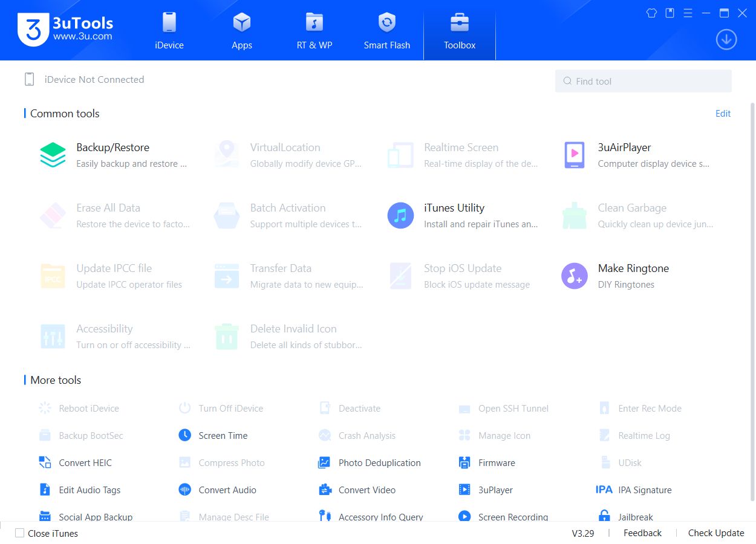Click the Turn Off iDevice entry
756x544 pixels.
(x=221, y=408)
